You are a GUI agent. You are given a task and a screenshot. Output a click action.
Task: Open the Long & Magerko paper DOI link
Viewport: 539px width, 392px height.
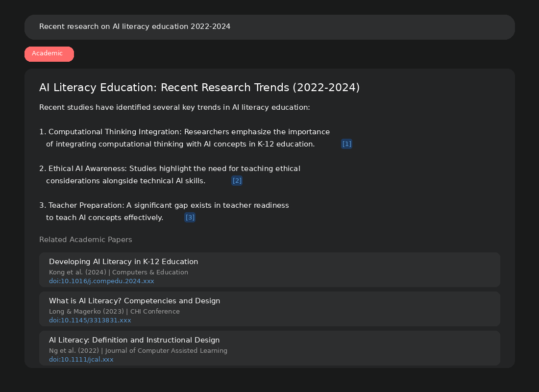90,320
